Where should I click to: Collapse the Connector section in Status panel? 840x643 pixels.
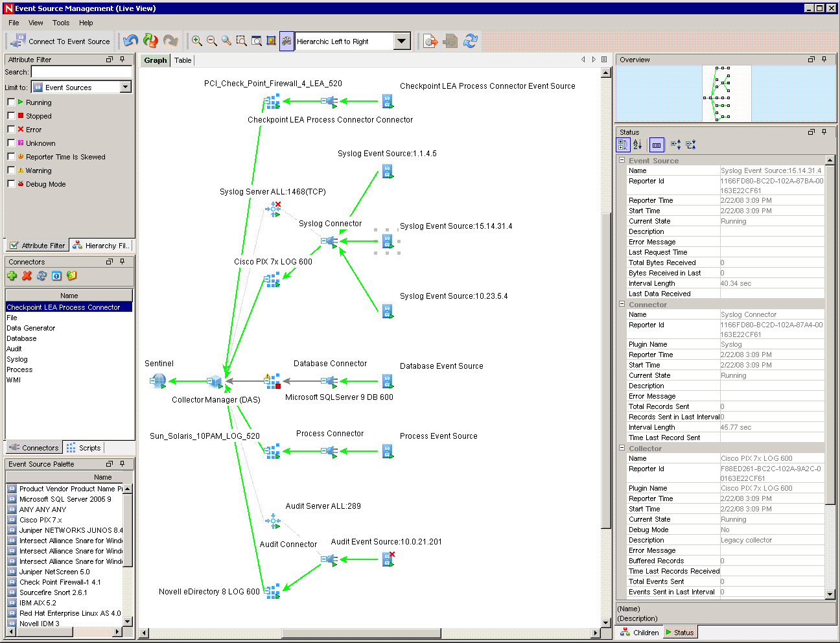coord(622,304)
